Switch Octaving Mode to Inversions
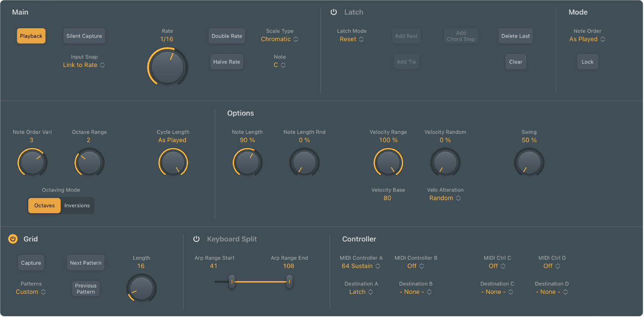This screenshot has width=644, height=318. 77,205
